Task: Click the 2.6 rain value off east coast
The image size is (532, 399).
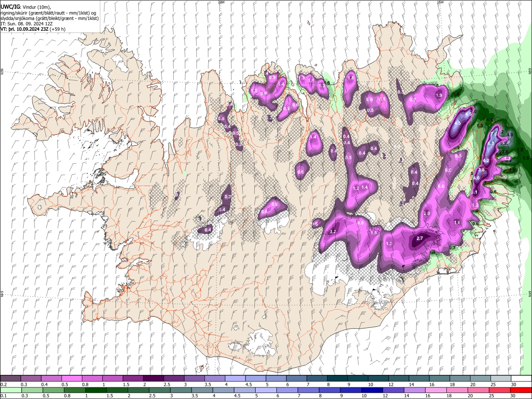Action: pyautogui.click(x=505, y=152)
